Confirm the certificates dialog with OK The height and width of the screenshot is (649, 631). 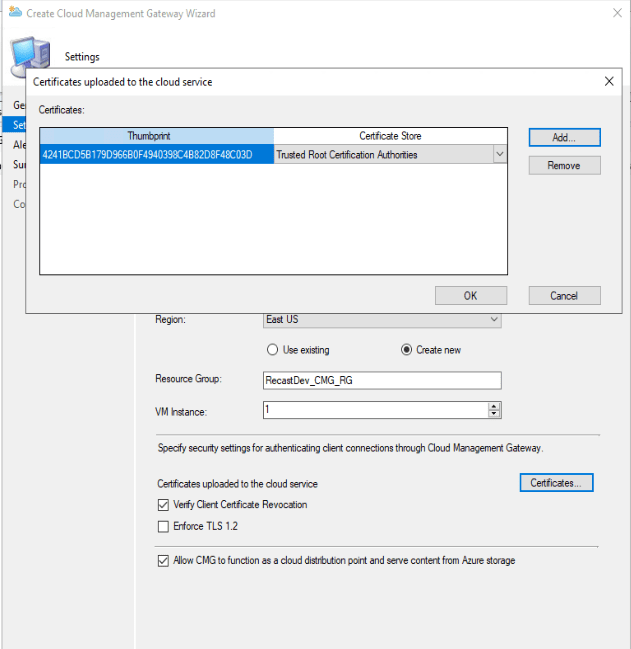point(471,295)
